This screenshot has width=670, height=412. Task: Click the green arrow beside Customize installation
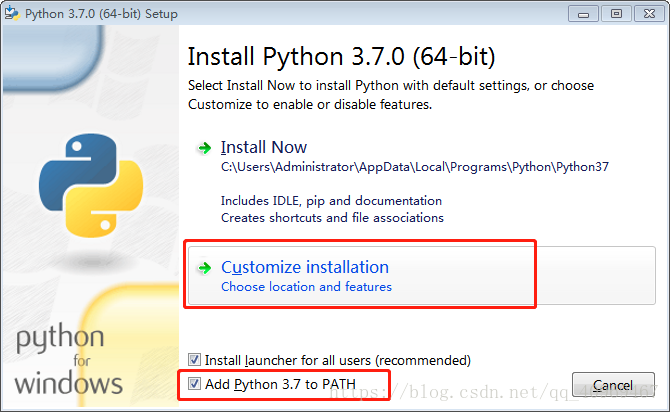[x=205, y=268]
